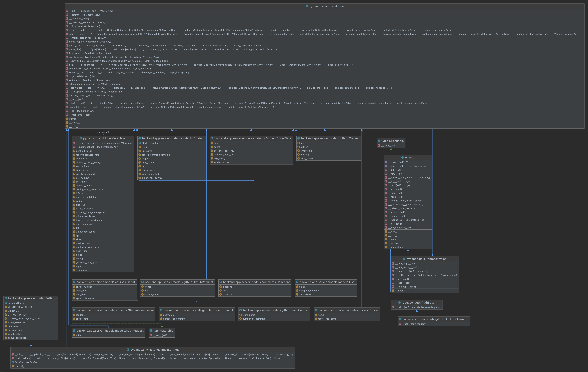Select the comments.Comment class icon
588x372 pixels.
(220, 282)
